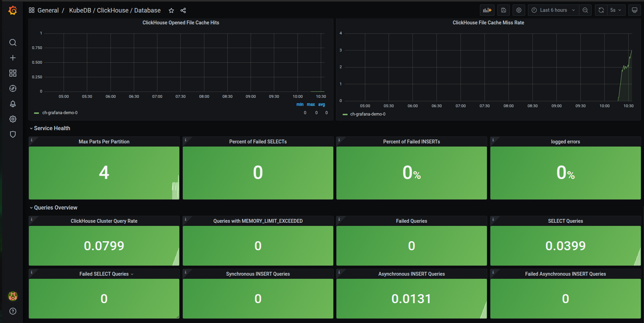644x323 pixels.
Task: Collapse the Queries Overview row
Action: 54,207
